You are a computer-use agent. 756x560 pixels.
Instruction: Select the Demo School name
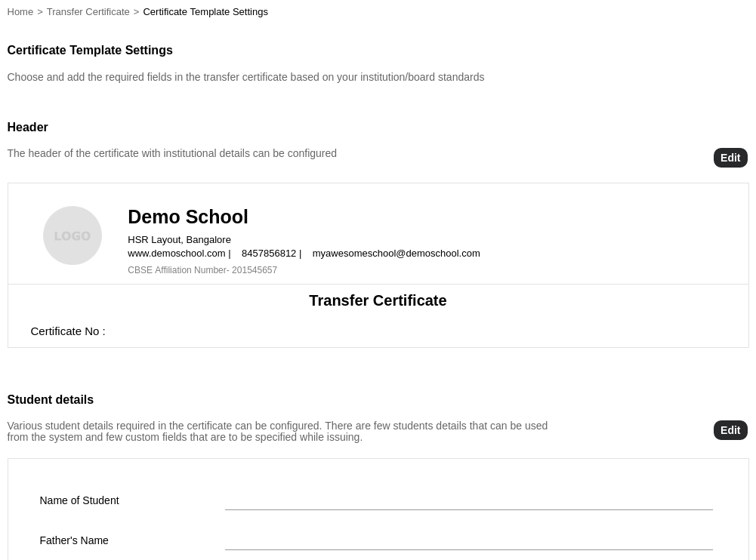[188, 217]
